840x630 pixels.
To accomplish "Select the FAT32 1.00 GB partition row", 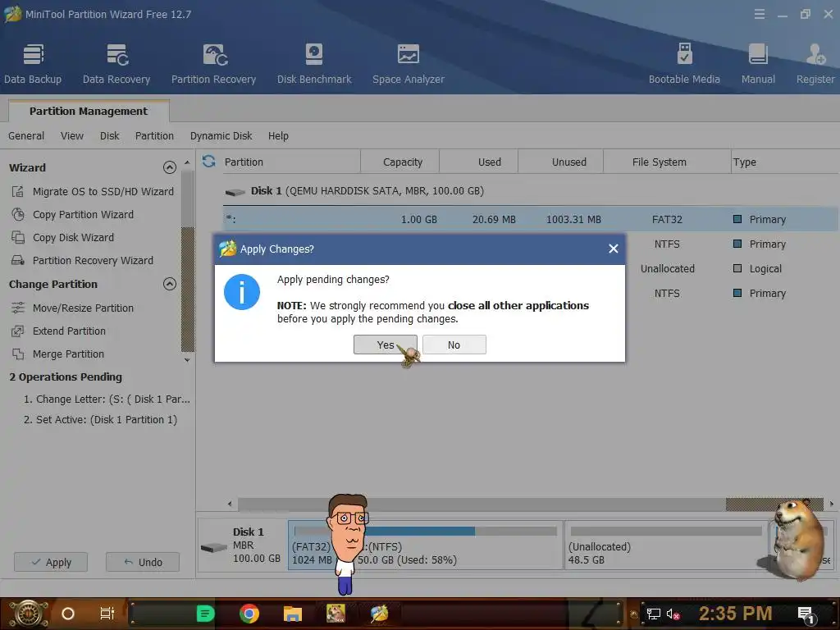I will pos(531,219).
